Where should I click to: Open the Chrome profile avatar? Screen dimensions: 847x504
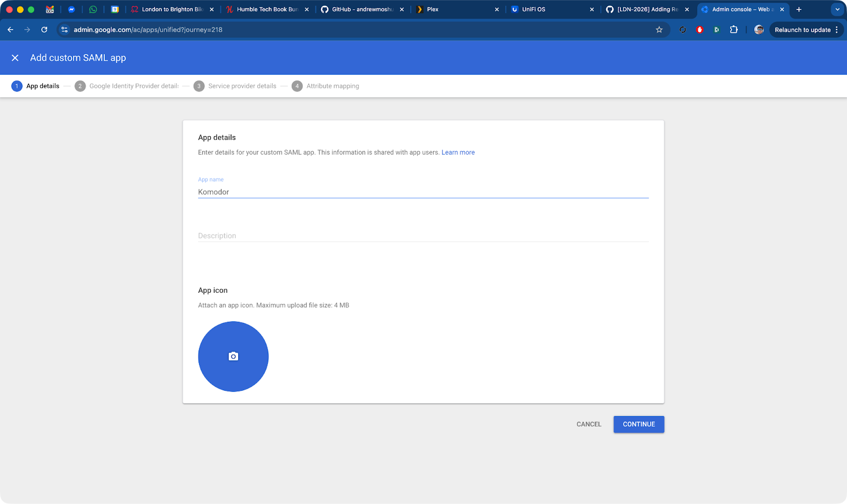point(759,30)
